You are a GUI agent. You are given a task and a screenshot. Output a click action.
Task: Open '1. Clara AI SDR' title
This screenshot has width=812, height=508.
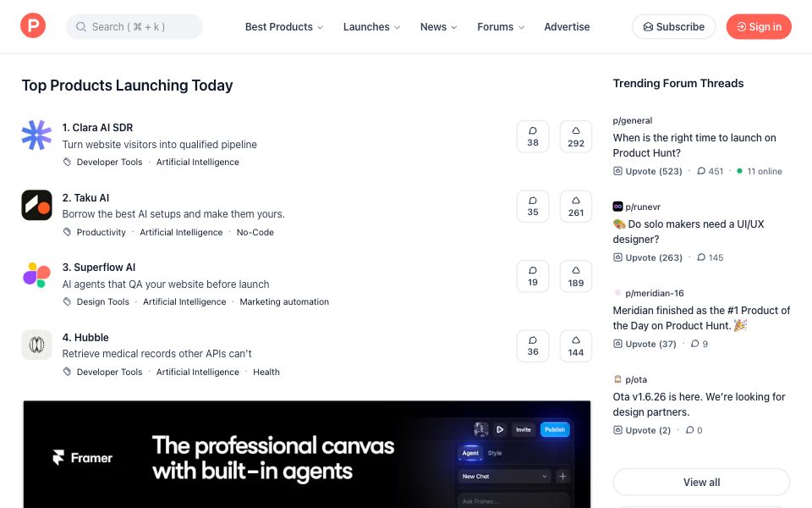coord(97,128)
